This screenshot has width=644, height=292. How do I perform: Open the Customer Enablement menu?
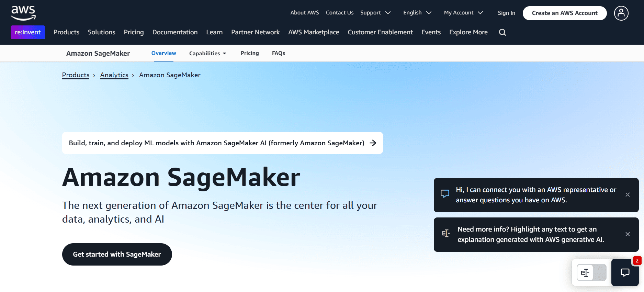pos(380,32)
